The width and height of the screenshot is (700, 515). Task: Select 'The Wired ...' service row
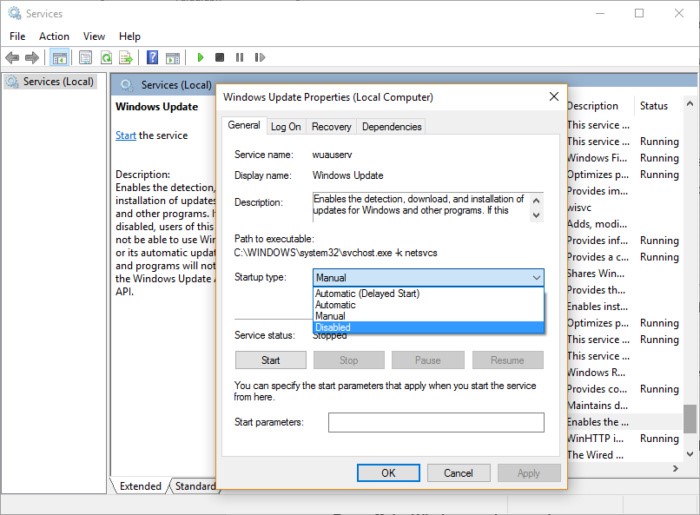[x=623, y=455]
